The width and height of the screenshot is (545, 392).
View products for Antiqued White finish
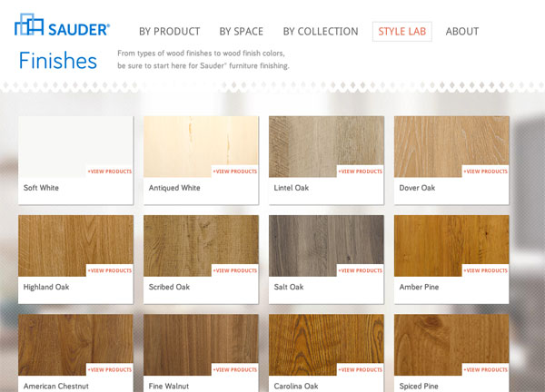pos(235,171)
